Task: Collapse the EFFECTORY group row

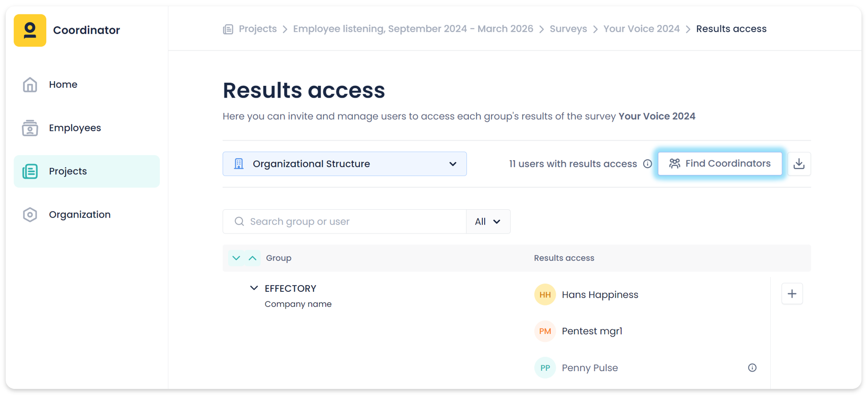Action: tap(254, 288)
